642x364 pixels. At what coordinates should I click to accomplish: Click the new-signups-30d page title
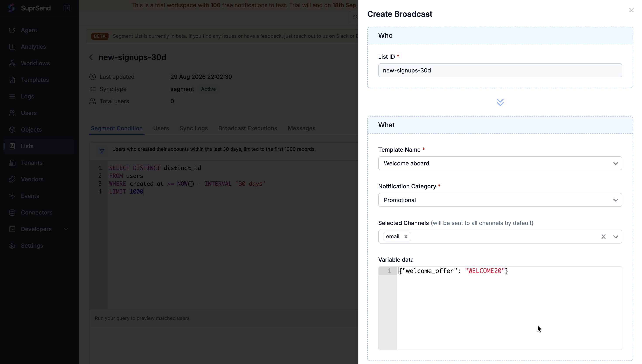tap(132, 57)
